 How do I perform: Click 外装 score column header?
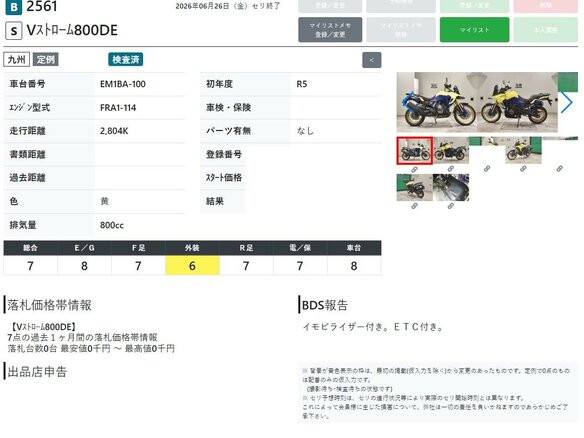coord(193,248)
